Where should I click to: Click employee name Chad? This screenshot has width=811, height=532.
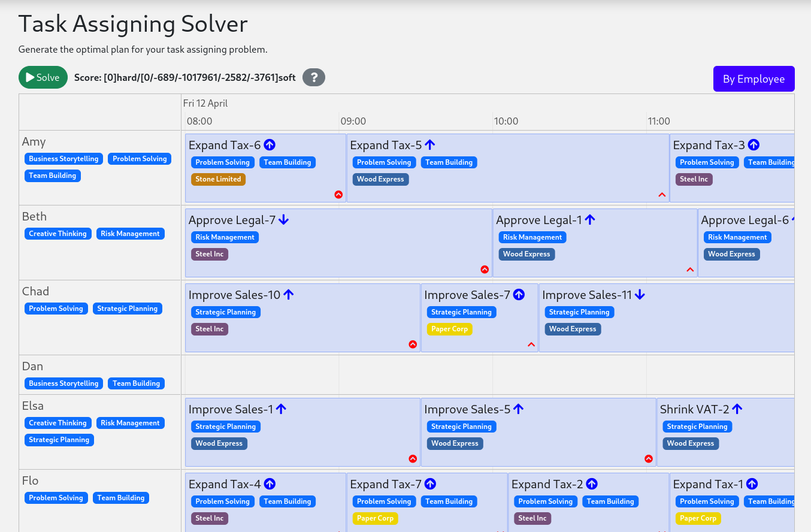(35, 291)
